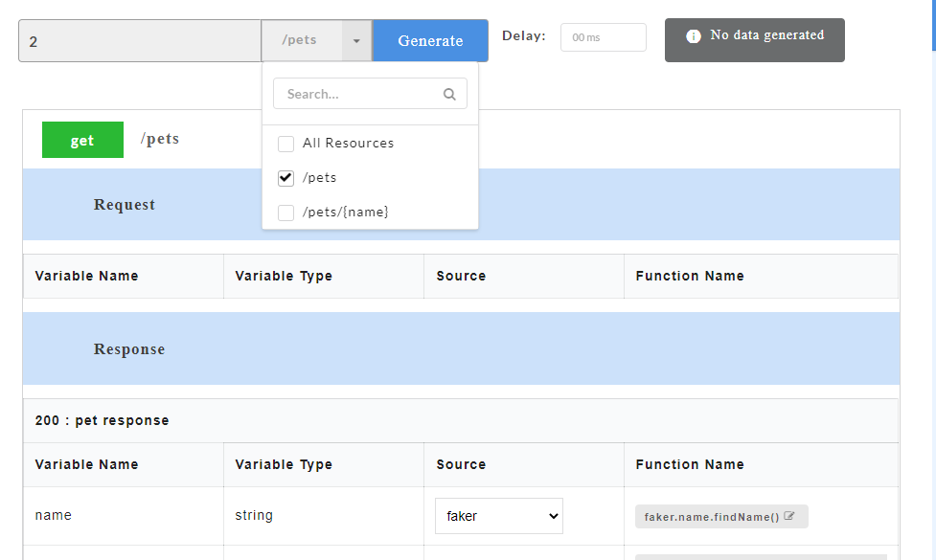936x560 pixels.
Task: Click the pencil icon beside faker.name.findName()
Action: point(790,515)
